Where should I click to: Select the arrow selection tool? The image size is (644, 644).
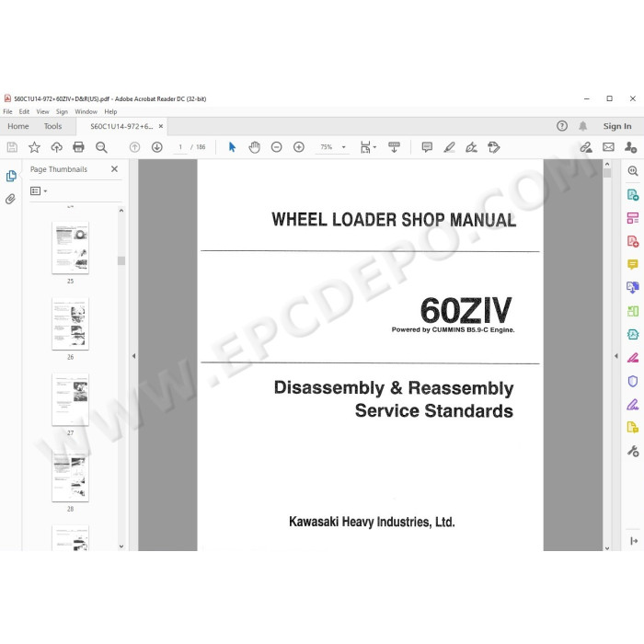(232, 147)
